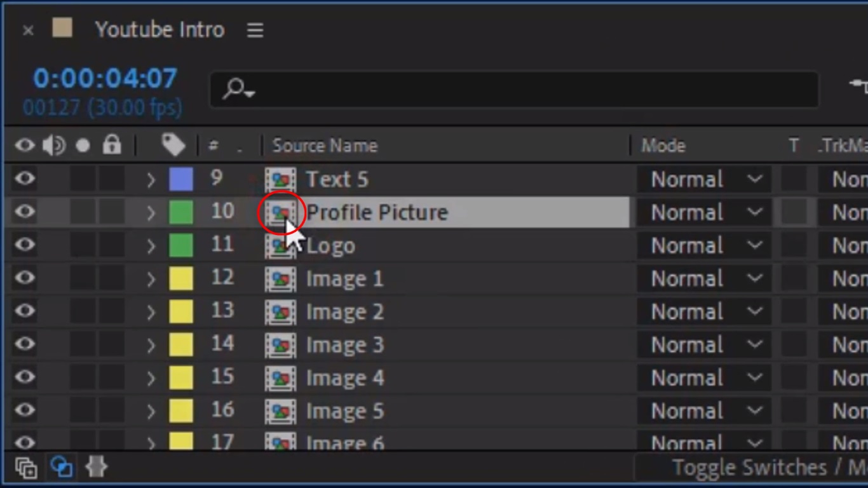Toggle visibility of the Image 1 layer
The width and height of the screenshot is (868, 488).
pyautogui.click(x=25, y=278)
